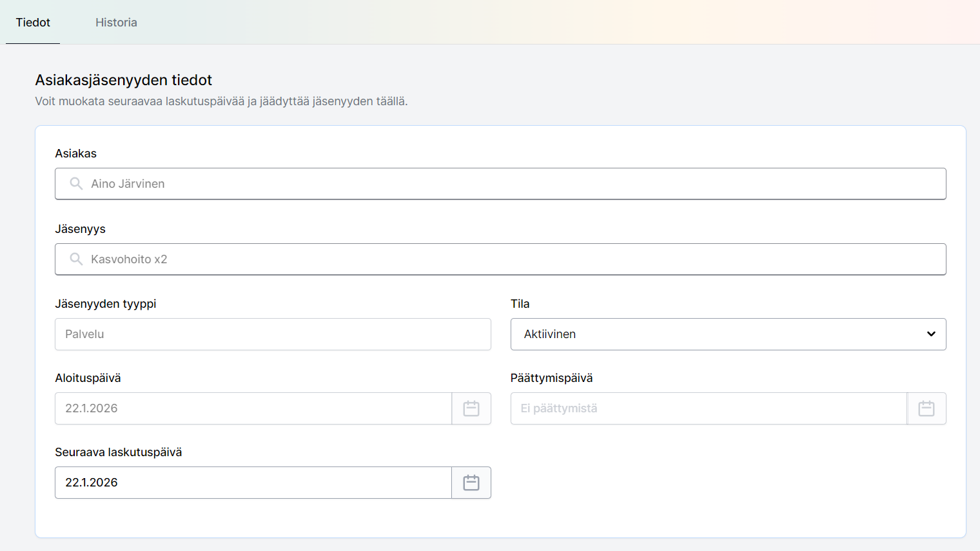Click the Aktiivinen status value
980x551 pixels.
(x=550, y=334)
